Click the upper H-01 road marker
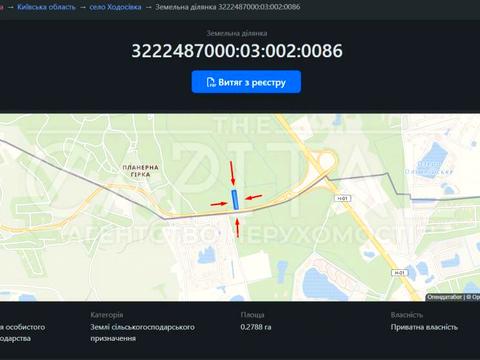The image size is (480, 360). point(342,198)
